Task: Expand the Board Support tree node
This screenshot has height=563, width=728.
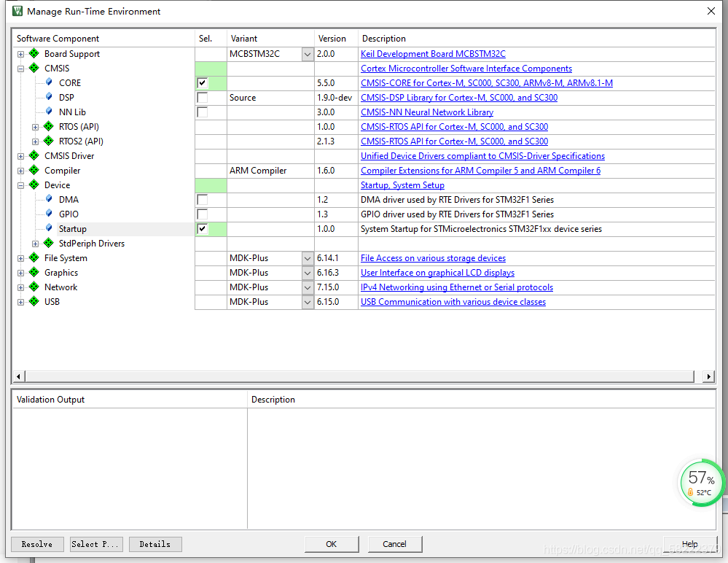Action: point(21,55)
